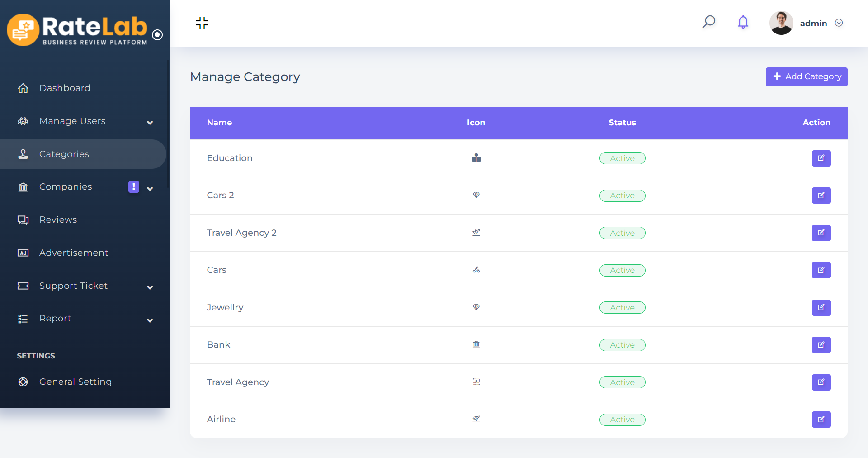Viewport: 868px width, 458px height.
Task: Open the notifications bell
Action: click(x=743, y=22)
